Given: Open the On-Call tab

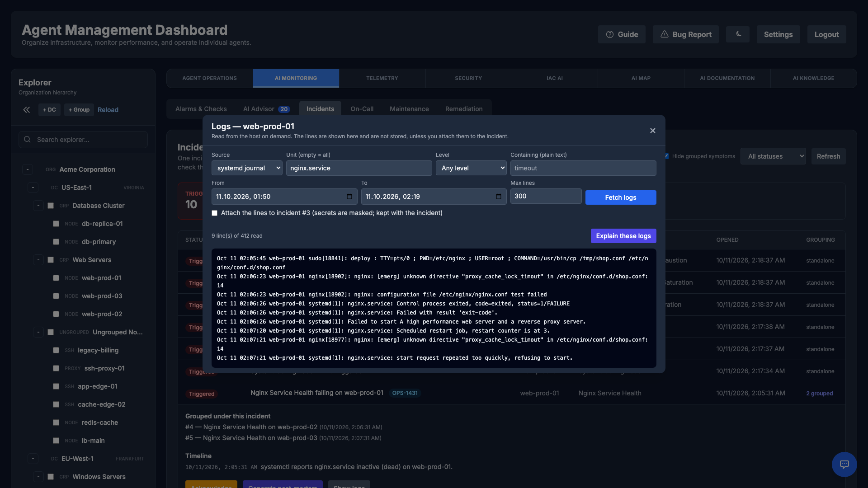Looking at the screenshot, I should click(362, 109).
